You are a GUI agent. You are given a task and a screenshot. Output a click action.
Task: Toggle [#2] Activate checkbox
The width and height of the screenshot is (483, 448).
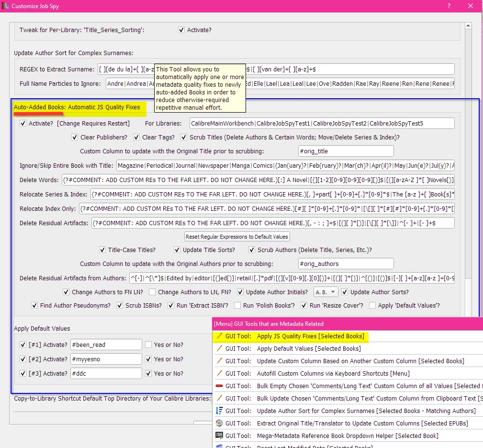tap(23, 359)
